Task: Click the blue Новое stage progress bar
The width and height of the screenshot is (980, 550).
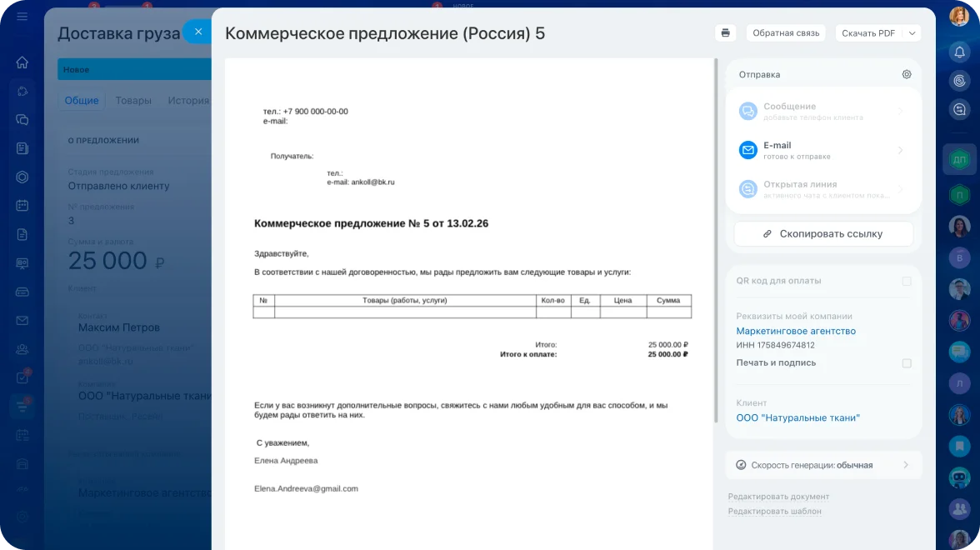Action: click(x=133, y=69)
